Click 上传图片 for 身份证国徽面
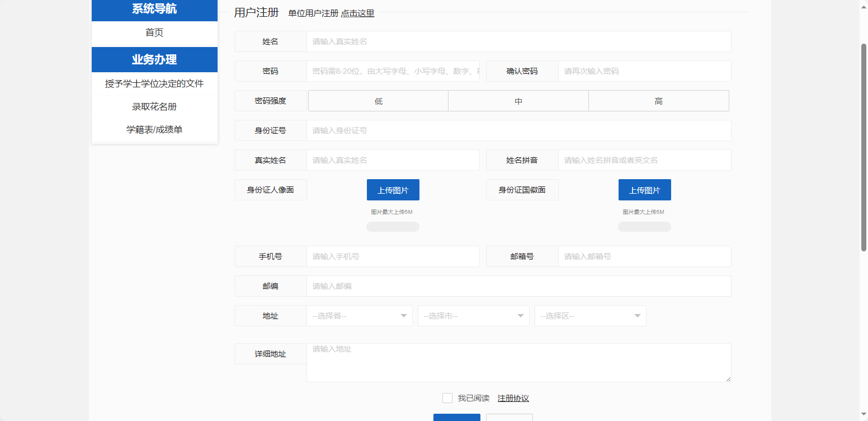This screenshot has width=868, height=421. tap(644, 190)
